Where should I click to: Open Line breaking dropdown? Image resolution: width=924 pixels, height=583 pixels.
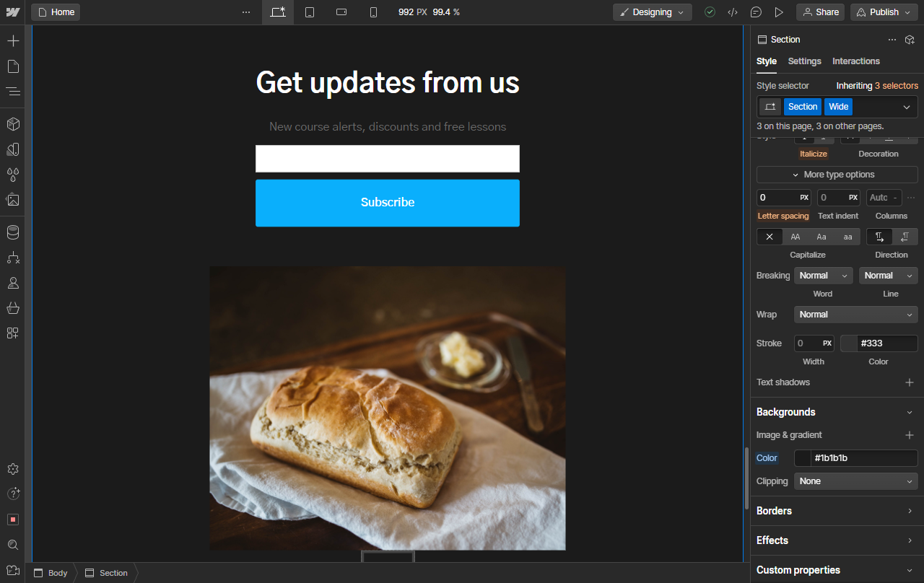889,276
